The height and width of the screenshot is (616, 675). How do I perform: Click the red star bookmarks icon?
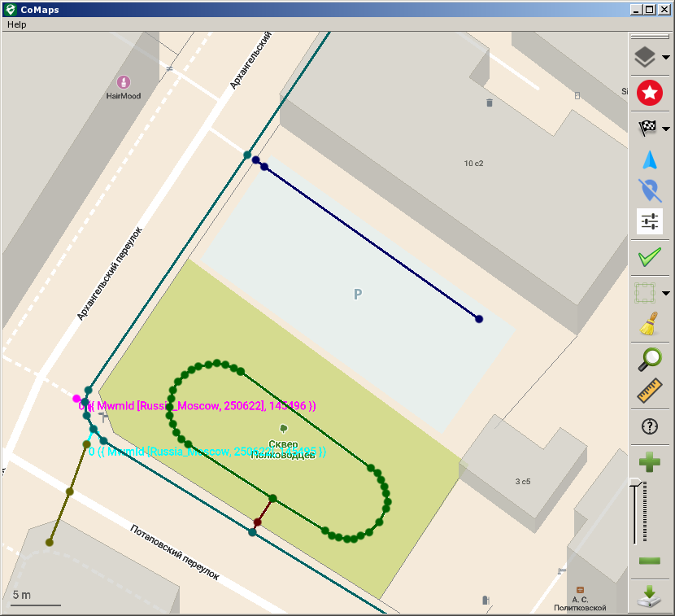tap(649, 94)
